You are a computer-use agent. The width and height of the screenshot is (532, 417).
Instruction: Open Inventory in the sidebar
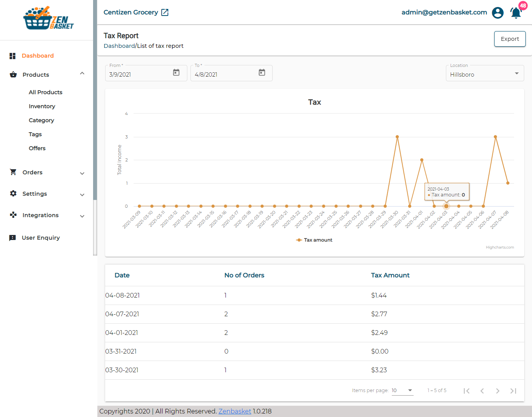(42, 106)
